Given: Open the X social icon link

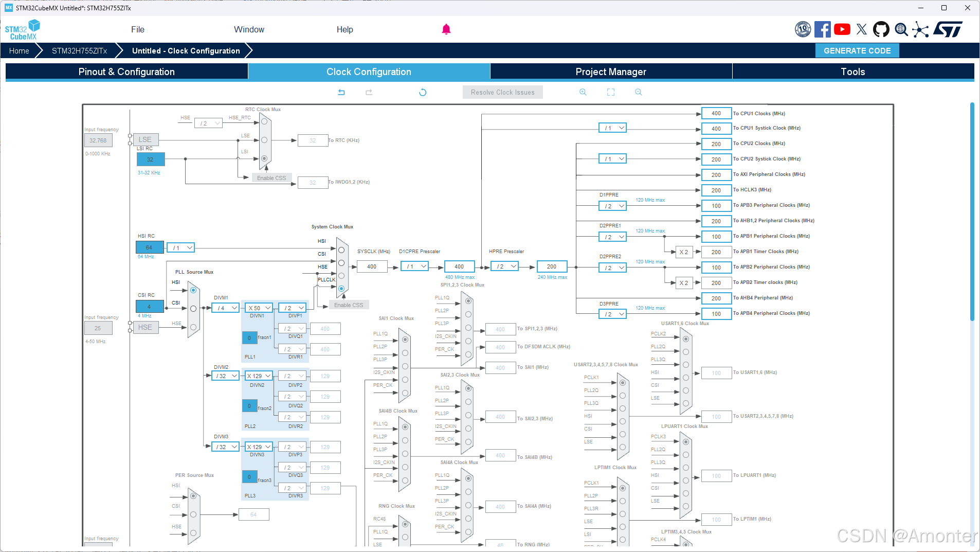Looking at the screenshot, I should [x=862, y=29].
